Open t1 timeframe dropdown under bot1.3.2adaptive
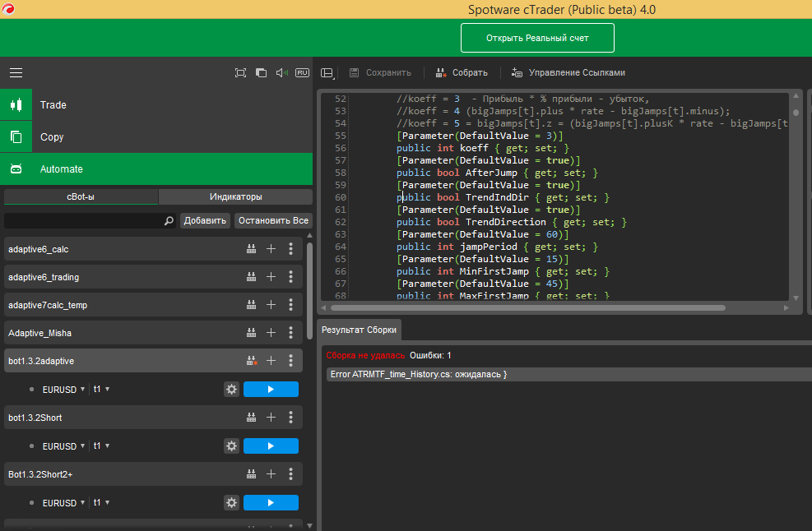The width and height of the screenshot is (812, 531). coord(101,389)
